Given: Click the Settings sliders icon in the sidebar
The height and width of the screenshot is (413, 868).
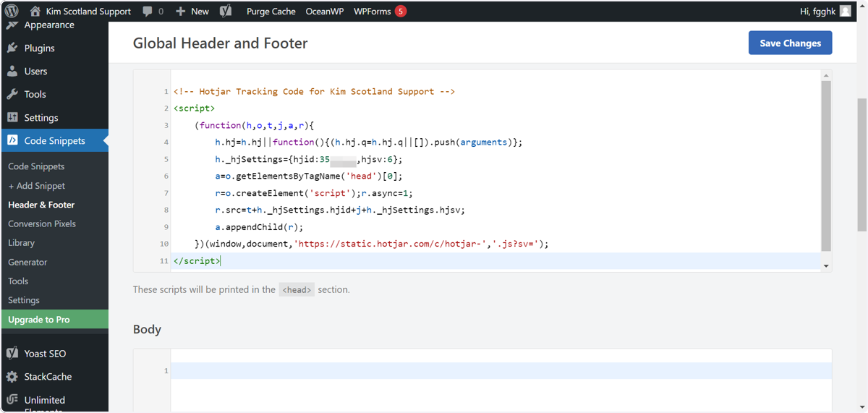Looking at the screenshot, I should point(12,117).
